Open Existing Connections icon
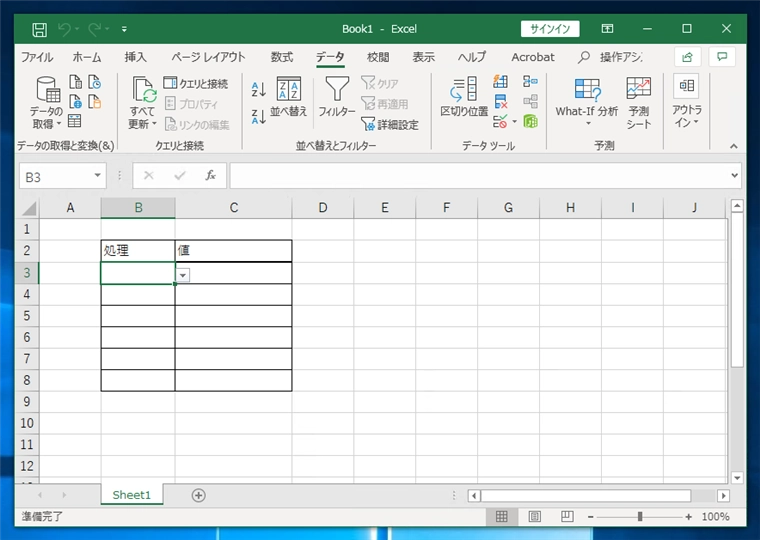760x540 pixels. [x=95, y=101]
